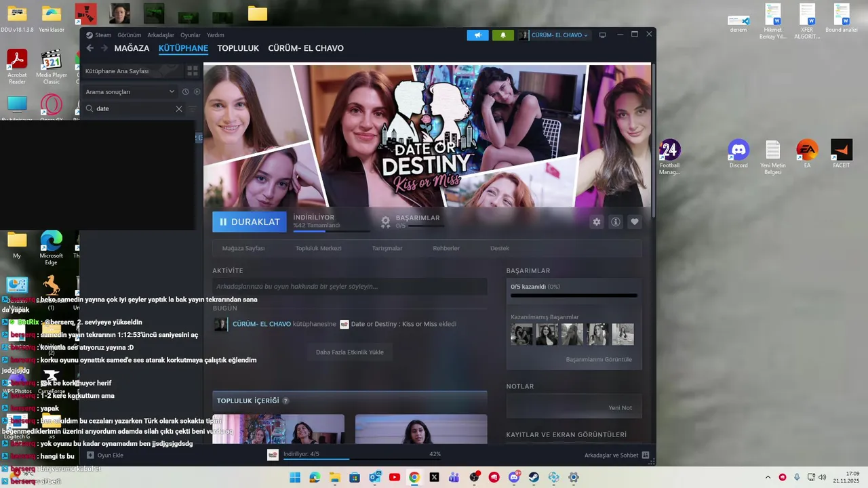Viewport: 868px width, 488px height.
Task: Switch to Big Picture mode icon
Action: coord(602,35)
